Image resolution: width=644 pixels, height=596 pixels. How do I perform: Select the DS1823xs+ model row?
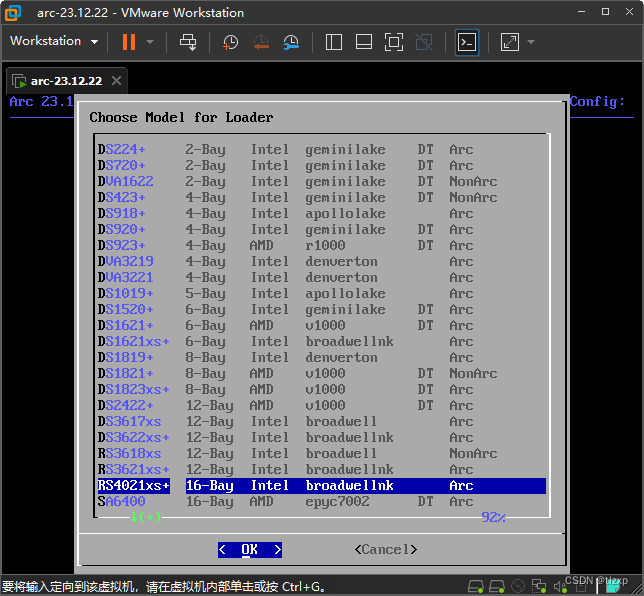tap(322, 390)
